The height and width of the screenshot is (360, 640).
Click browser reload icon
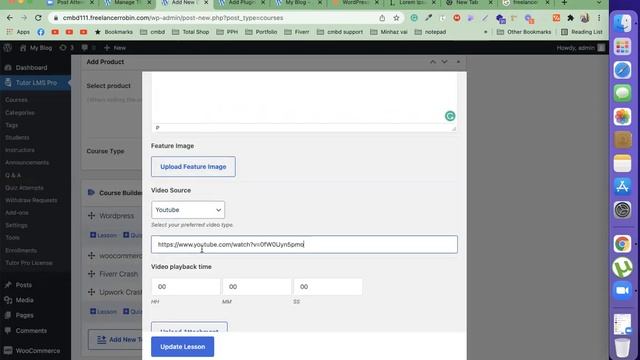coord(38,18)
